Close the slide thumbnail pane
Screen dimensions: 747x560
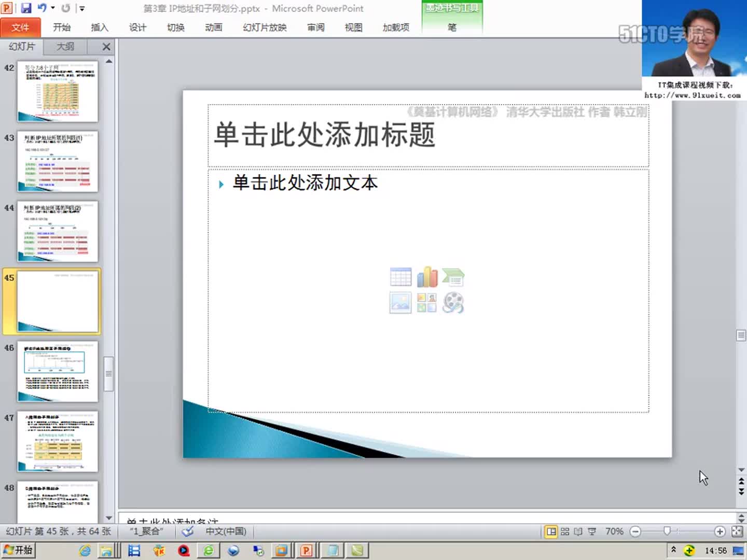(106, 47)
